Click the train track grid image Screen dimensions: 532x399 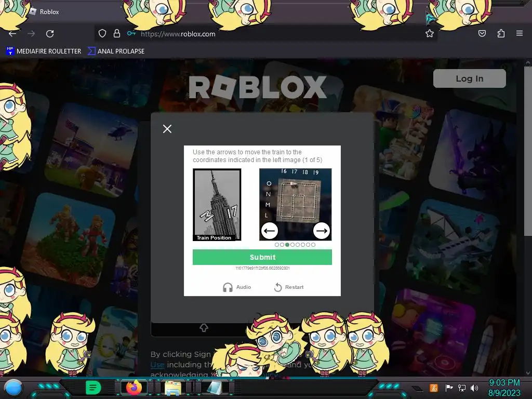click(299, 201)
